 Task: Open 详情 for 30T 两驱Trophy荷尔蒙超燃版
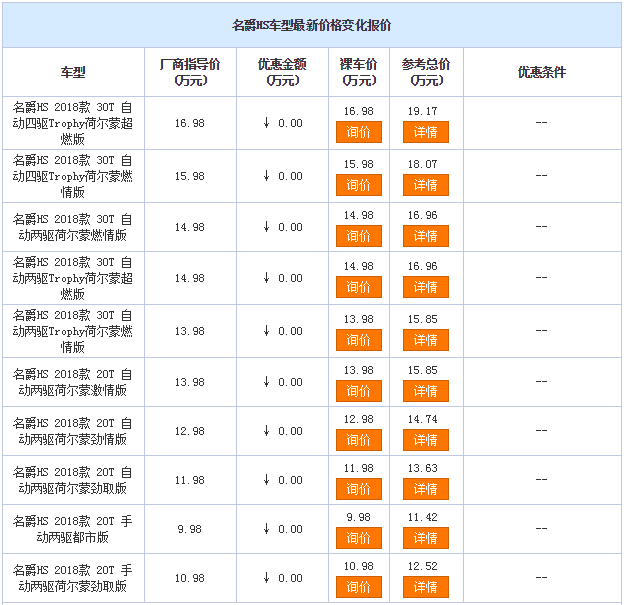pos(426,287)
